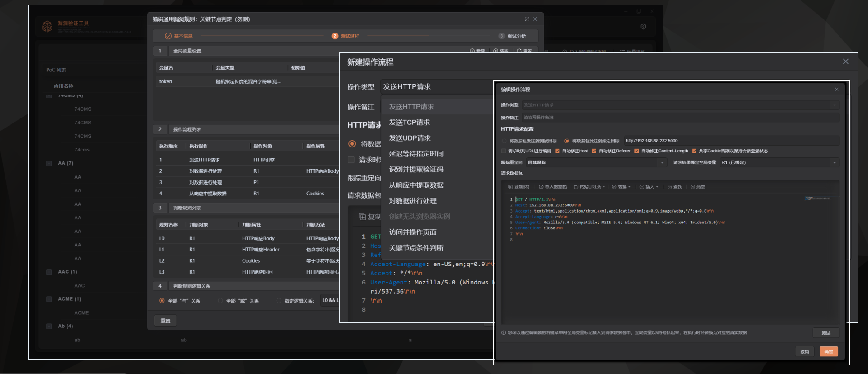Click the target URL field http://192.168.88.232:5000

click(x=731, y=141)
